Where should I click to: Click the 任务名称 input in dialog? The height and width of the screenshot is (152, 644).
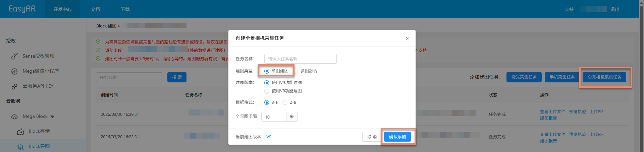[x=300, y=59]
